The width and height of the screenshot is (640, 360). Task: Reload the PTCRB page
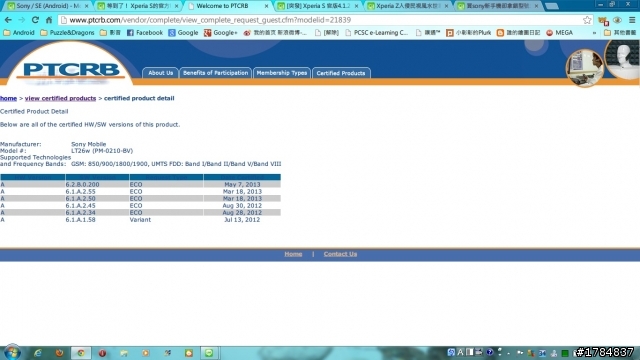(x=36, y=20)
